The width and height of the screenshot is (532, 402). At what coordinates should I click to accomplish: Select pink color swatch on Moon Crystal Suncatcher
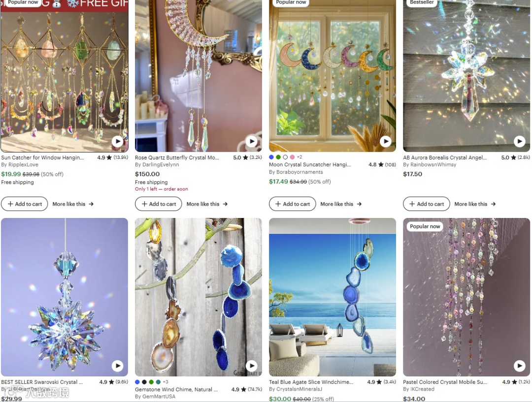[x=292, y=157]
